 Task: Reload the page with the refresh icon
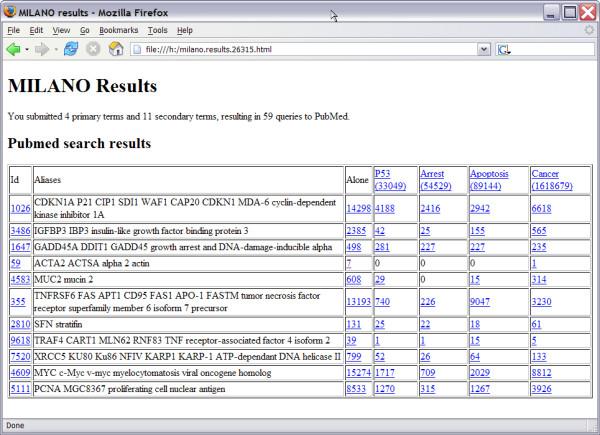coord(71,49)
